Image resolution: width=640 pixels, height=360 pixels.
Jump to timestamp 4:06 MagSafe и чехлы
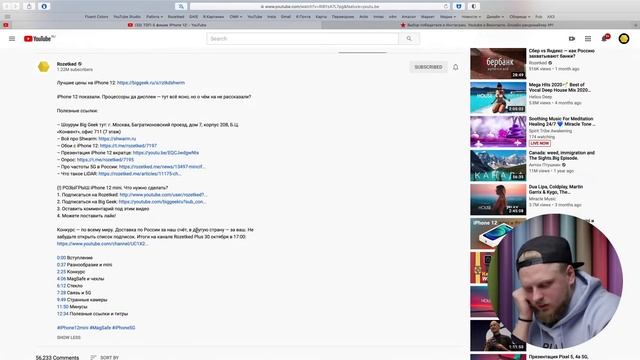click(61, 279)
